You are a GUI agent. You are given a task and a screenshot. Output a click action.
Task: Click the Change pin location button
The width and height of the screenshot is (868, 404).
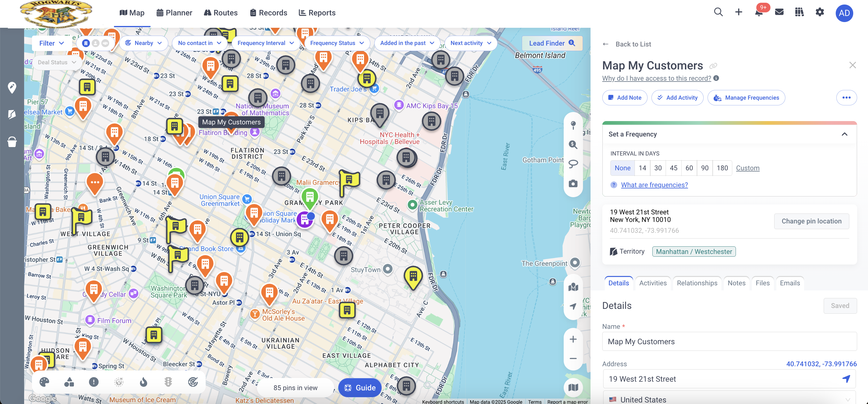point(811,221)
